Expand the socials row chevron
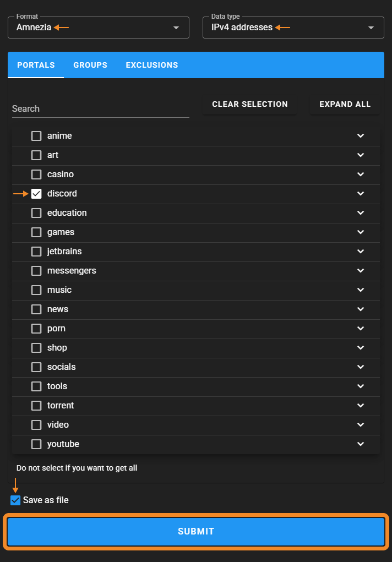Image resolution: width=392 pixels, height=562 pixels. pos(361,367)
